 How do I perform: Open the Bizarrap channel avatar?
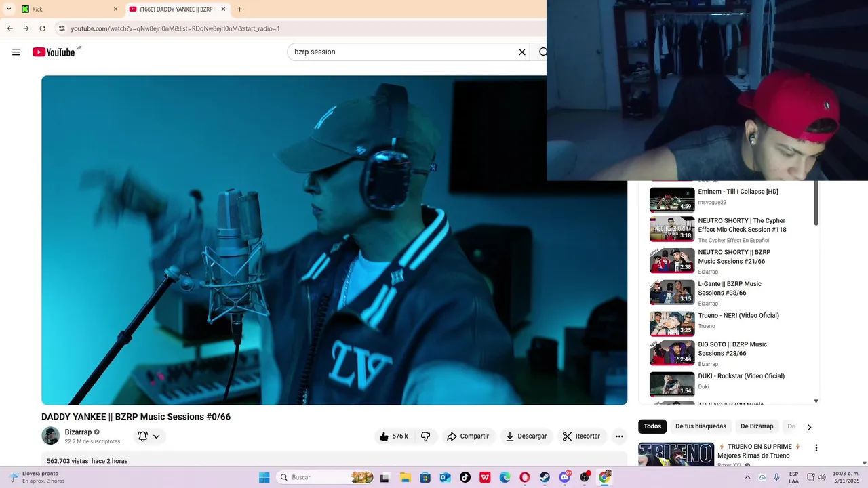pyautogui.click(x=50, y=436)
